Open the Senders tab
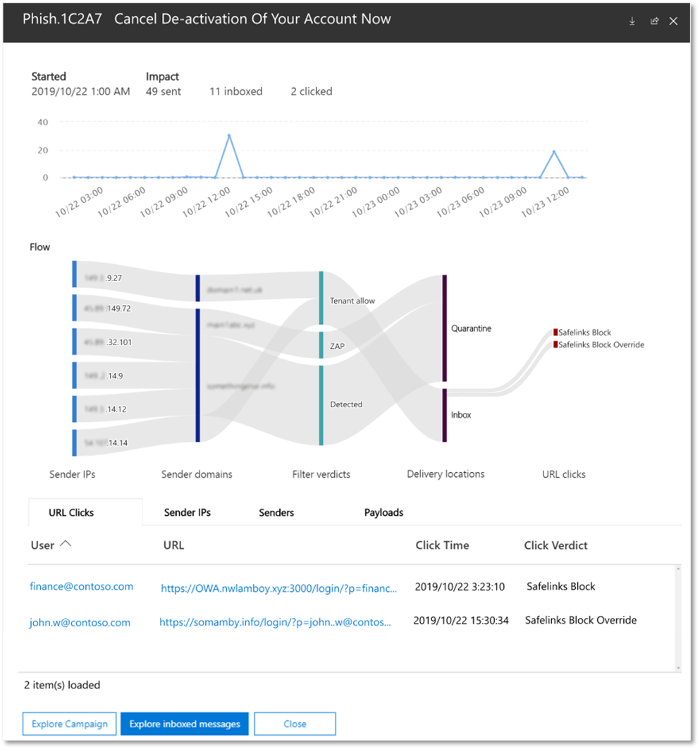 click(x=276, y=512)
